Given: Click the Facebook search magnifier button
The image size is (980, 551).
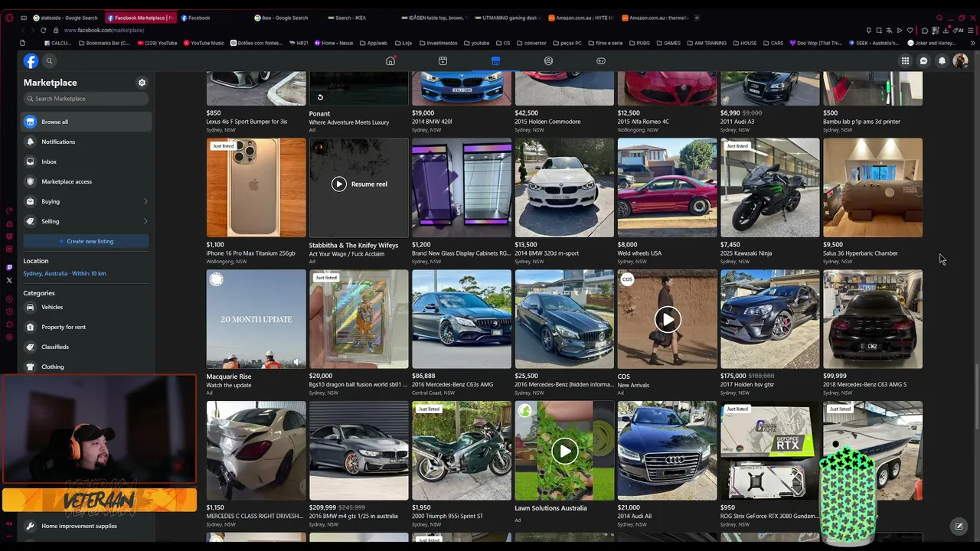Looking at the screenshot, I should (49, 61).
